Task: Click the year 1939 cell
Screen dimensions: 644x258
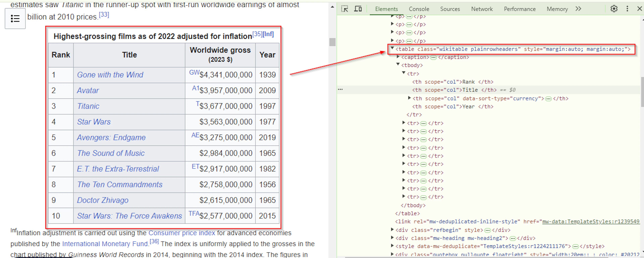Action: point(267,75)
